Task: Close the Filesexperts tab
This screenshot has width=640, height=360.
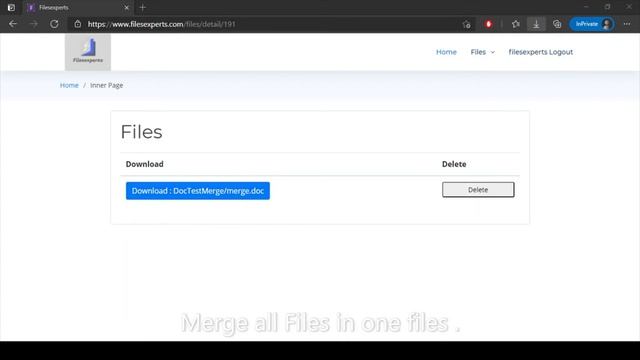Action: click(127, 7)
